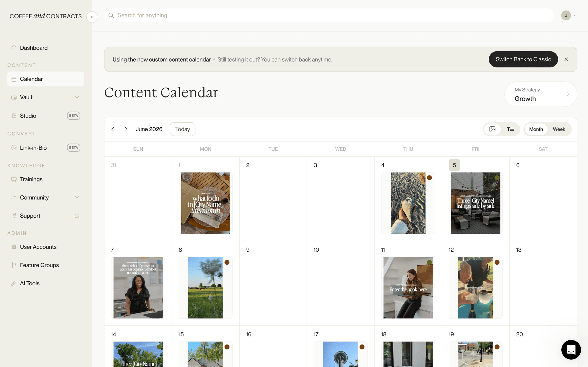This screenshot has height=367, width=588.
Task: Click Switch Back to Classic button
Action: [523, 59]
